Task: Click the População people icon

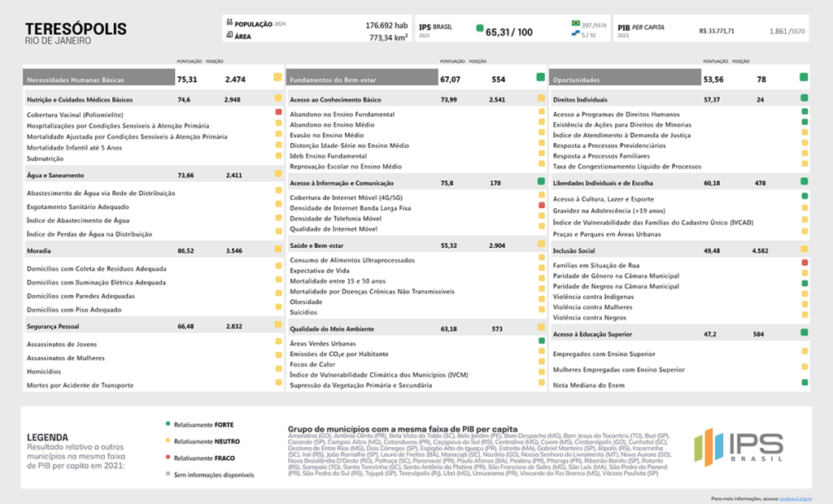Action: (228, 24)
